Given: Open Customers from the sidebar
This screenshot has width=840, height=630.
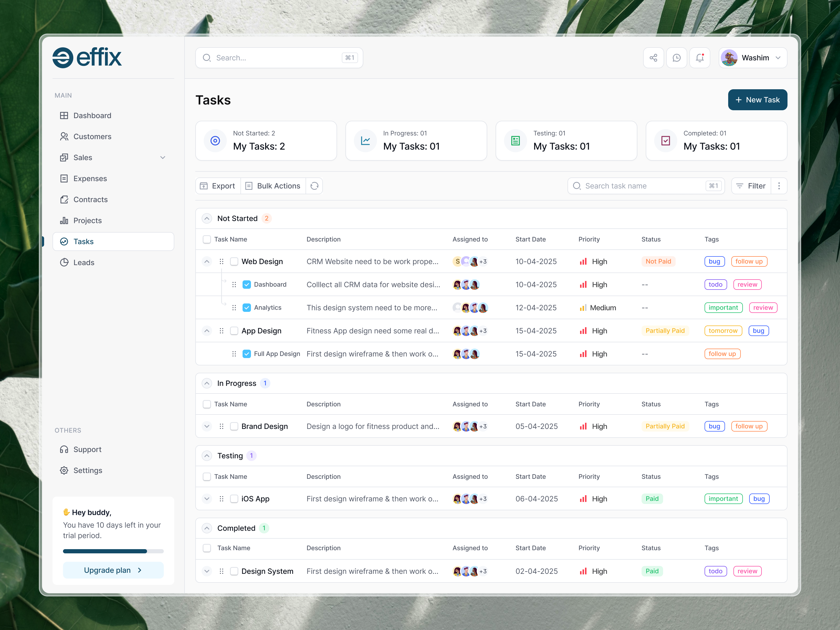Looking at the screenshot, I should (92, 136).
